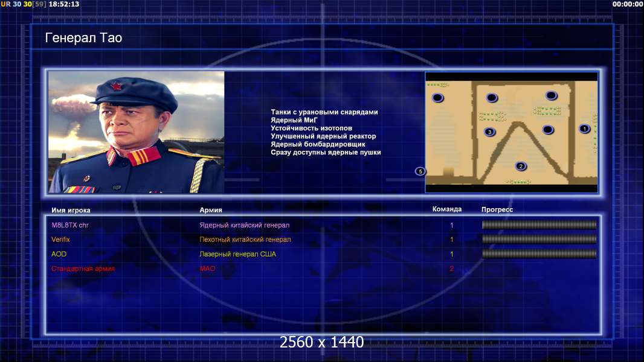The height and width of the screenshot is (362, 644).
Task: Click start position marker 2 on minimap
Action: (521, 166)
